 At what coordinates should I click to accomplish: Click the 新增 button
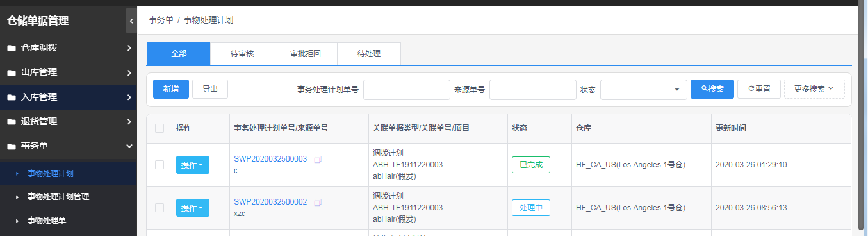tap(171, 89)
